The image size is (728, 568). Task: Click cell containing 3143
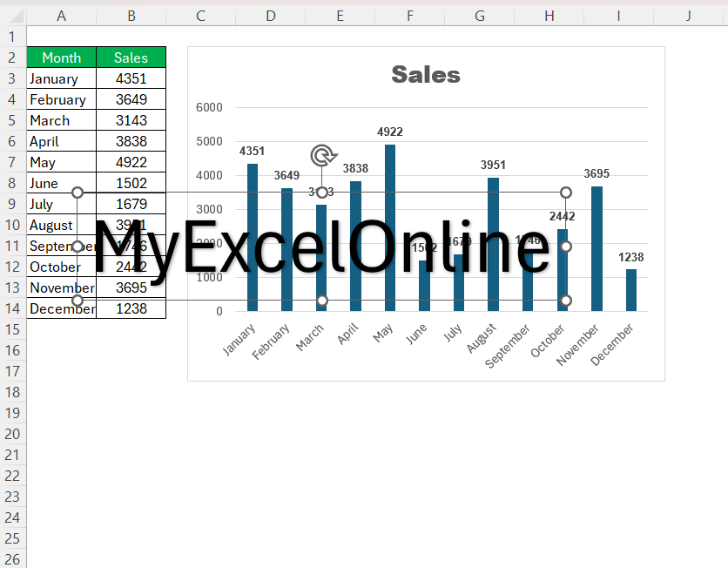131,120
